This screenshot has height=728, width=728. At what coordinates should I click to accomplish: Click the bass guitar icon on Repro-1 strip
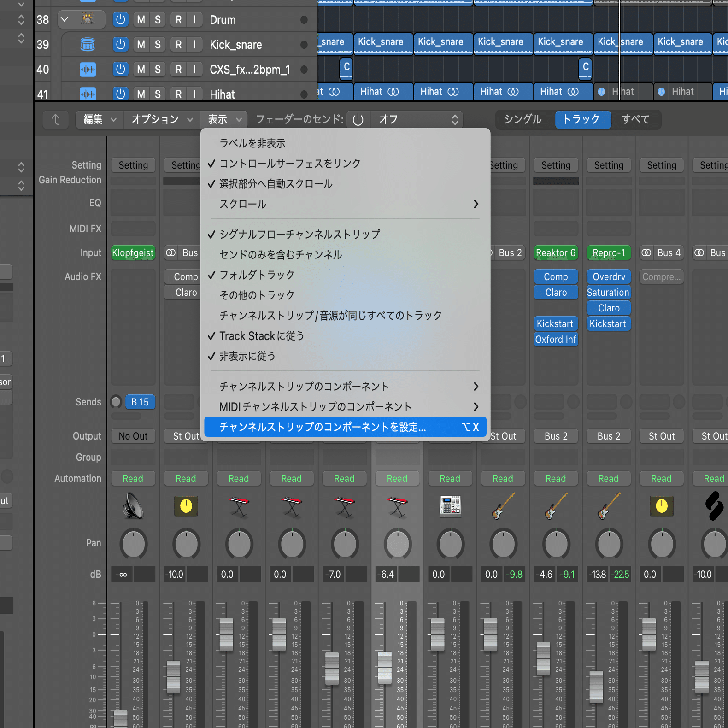click(609, 505)
